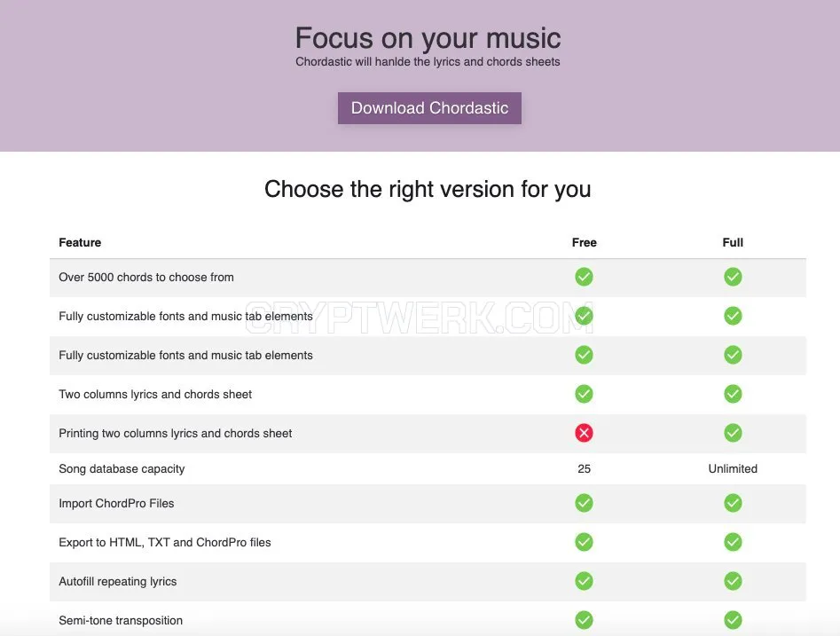Click the Full column header
Viewport: 840px width, 636px height.
(x=733, y=242)
